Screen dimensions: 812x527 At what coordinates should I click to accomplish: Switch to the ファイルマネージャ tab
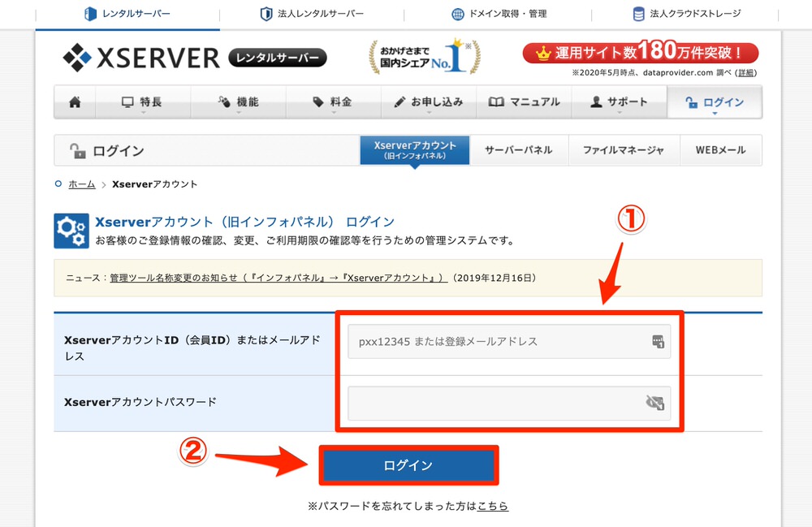[624, 150]
